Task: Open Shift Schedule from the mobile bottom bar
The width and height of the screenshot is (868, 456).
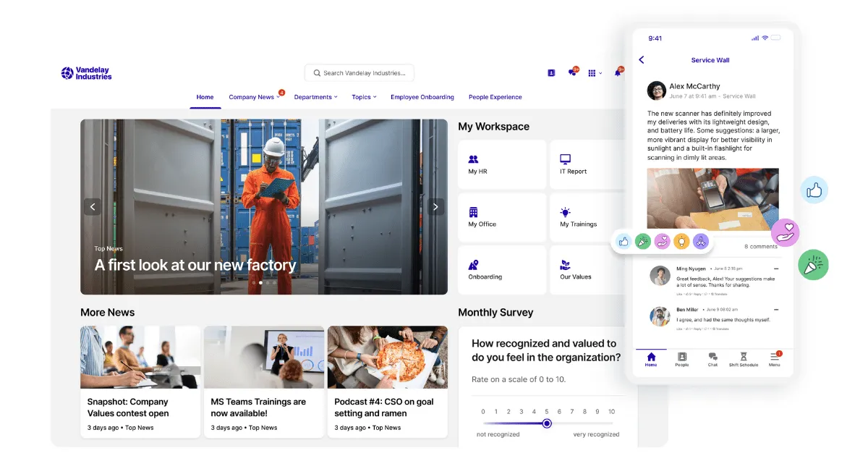Action: 744,360
